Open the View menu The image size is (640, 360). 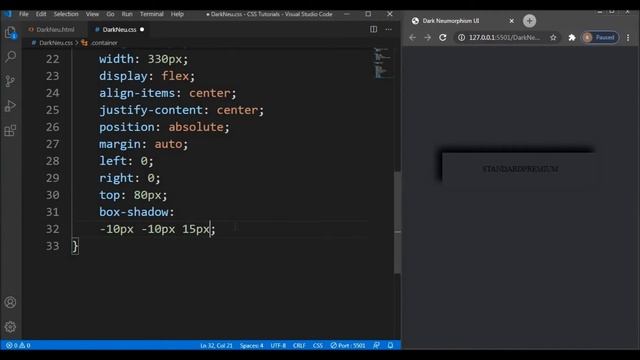click(x=92, y=14)
